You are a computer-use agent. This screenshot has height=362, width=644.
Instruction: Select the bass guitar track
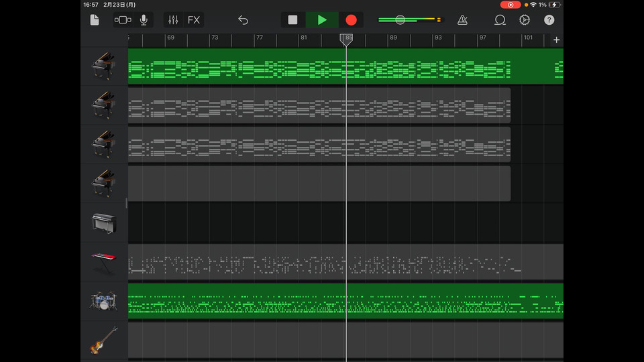103,341
